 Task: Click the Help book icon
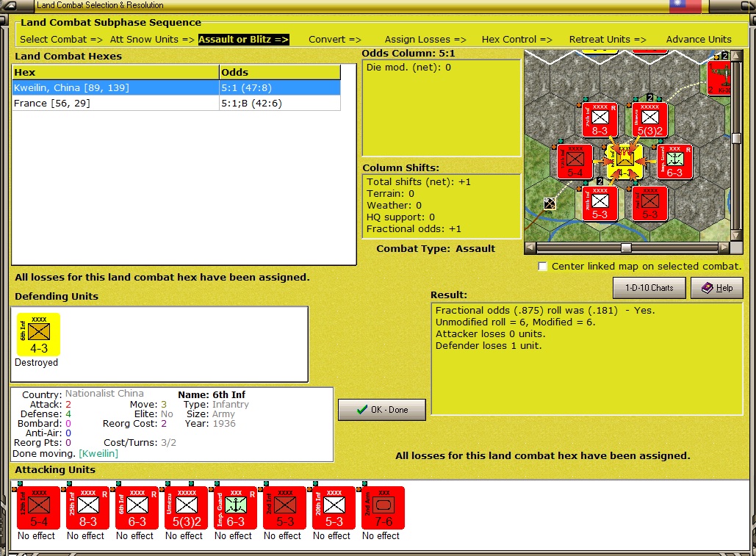click(x=707, y=288)
